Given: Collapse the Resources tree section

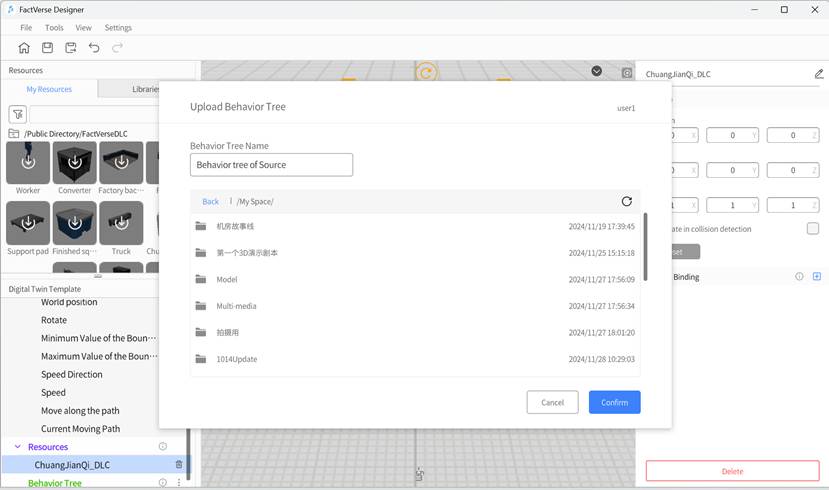Looking at the screenshot, I should (x=17, y=447).
